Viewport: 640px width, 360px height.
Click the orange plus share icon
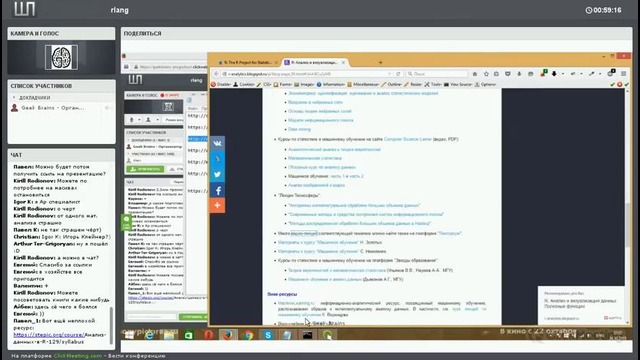point(218,205)
